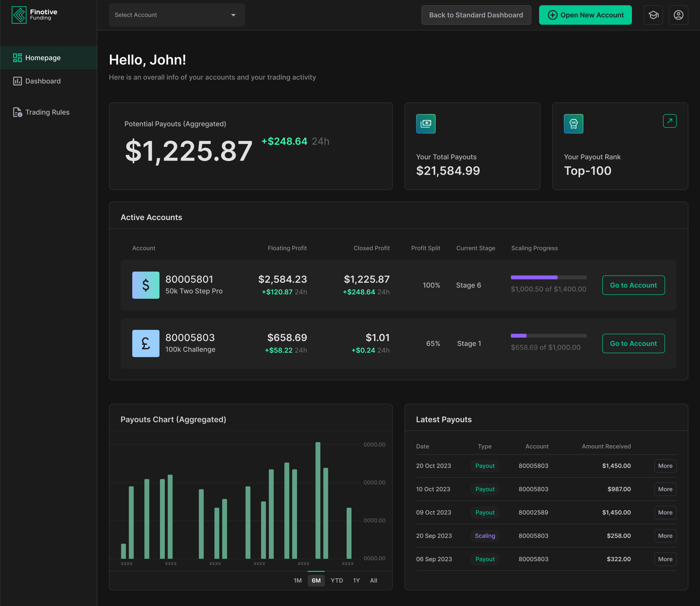This screenshot has height=606, width=700.
Task: Click scaling progress bar of account 80005801
Action: [549, 277]
